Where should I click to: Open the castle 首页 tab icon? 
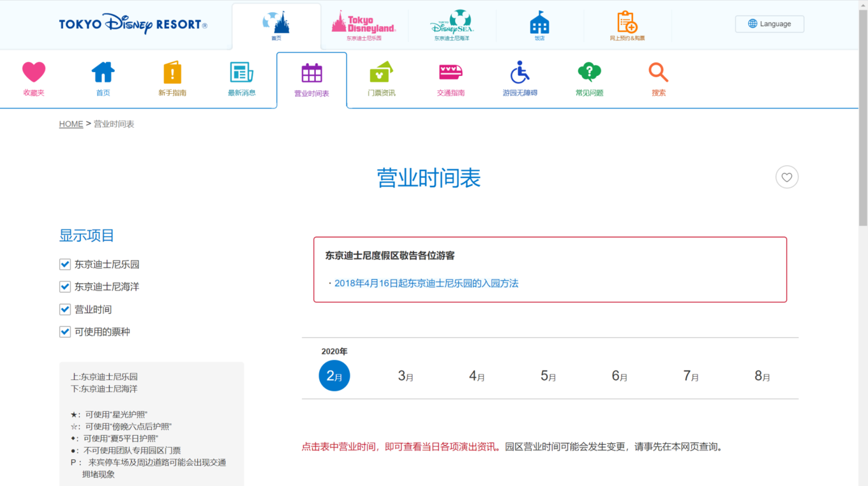click(276, 22)
